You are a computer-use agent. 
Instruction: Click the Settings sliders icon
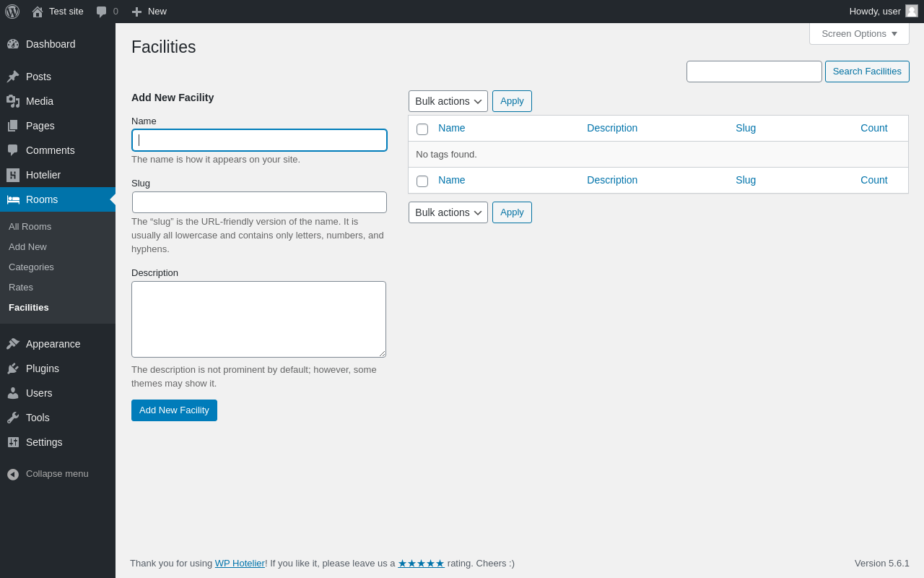[13, 442]
